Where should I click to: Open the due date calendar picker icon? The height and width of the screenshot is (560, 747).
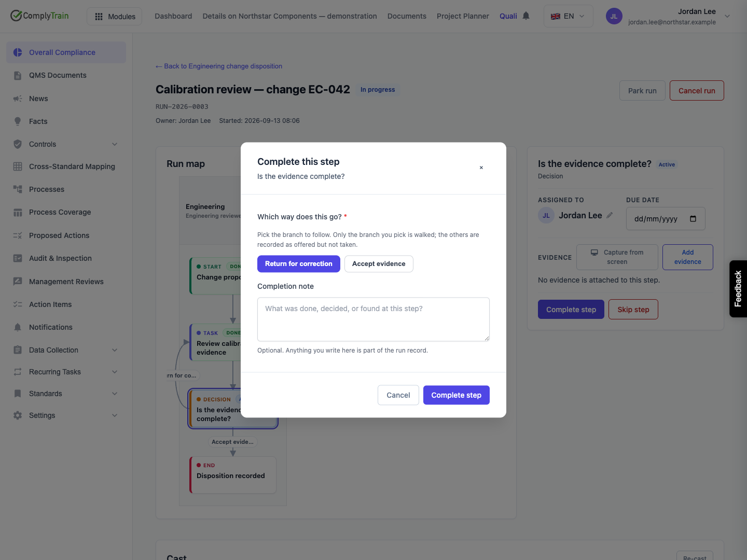(693, 219)
